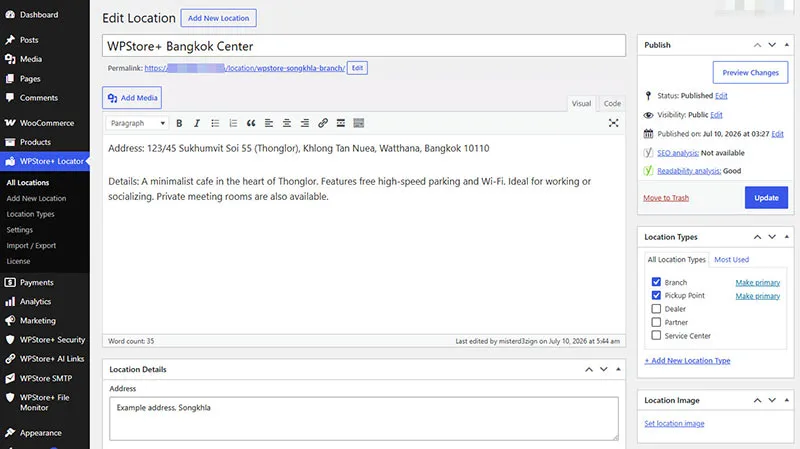
Task: Move Location Types panel down
Action: [x=772, y=237]
